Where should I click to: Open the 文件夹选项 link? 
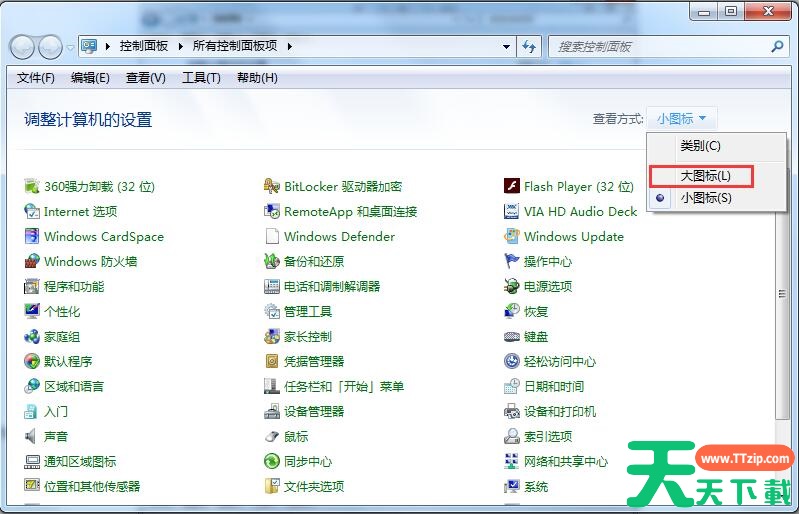[x=314, y=486]
